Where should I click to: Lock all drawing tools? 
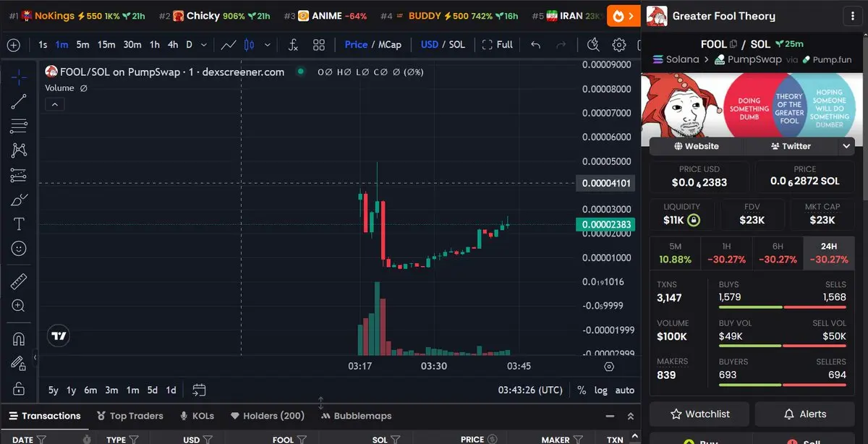pyautogui.click(x=19, y=388)
